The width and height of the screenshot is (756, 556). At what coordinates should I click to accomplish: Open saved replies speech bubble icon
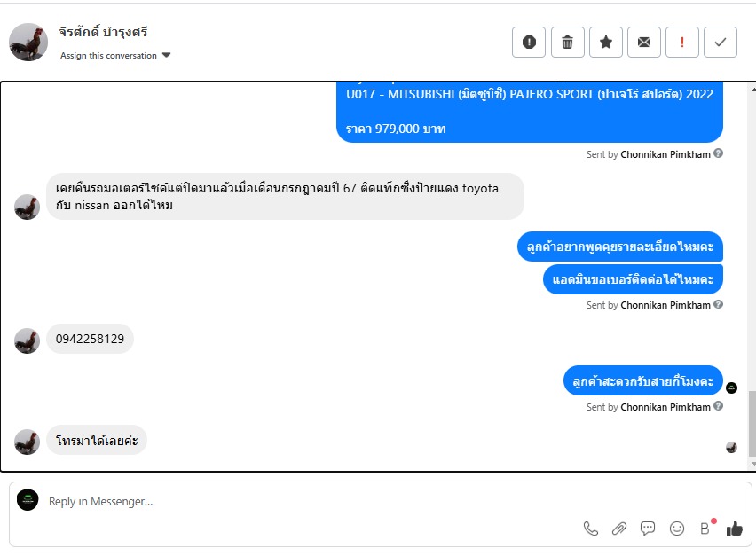click(648, 529)
